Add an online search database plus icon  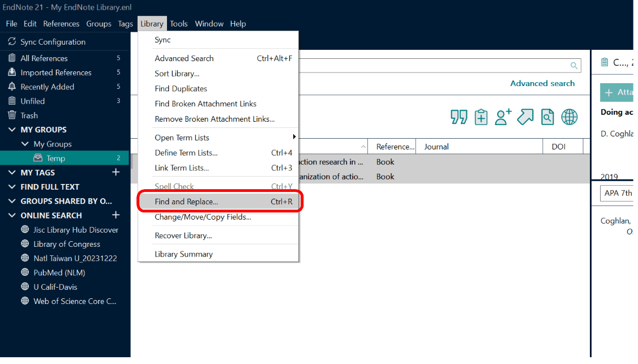115,215
